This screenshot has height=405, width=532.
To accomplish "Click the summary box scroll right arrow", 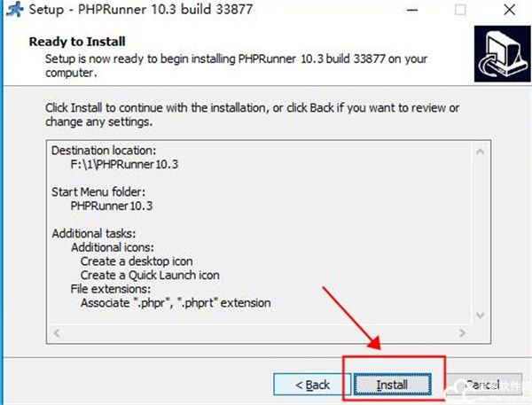I will (462, 333).
